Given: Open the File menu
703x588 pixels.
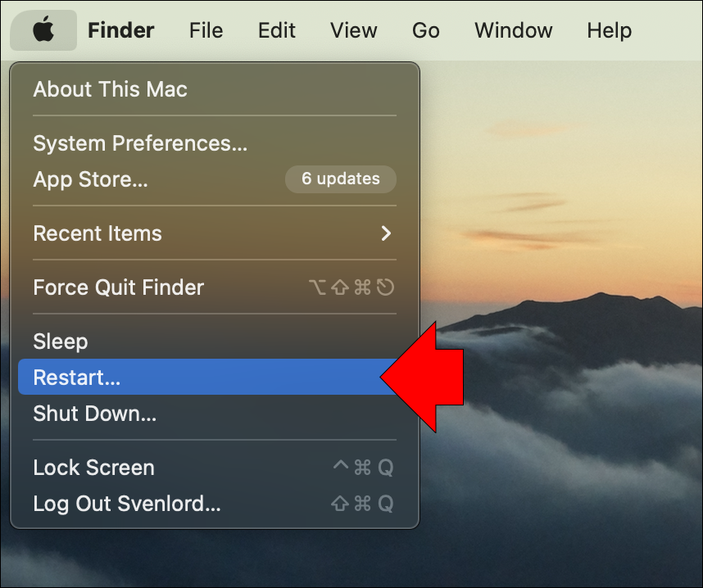Looking at the screenshot, I should pos(206,30).
